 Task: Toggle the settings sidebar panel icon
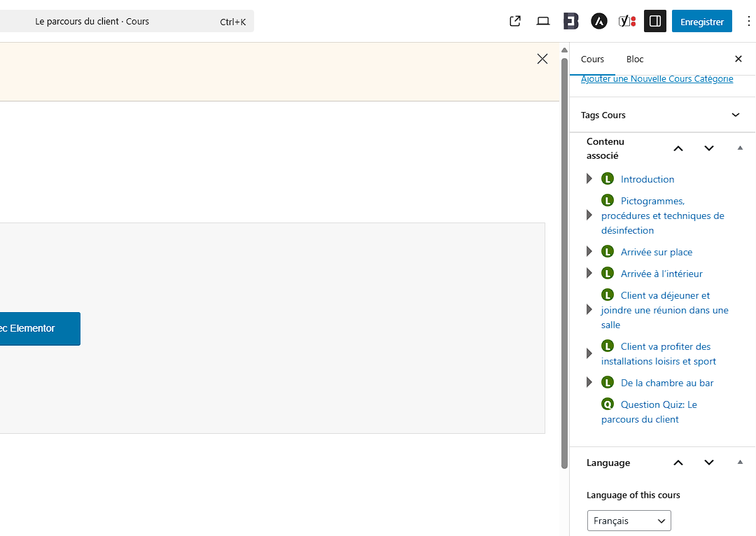655,21
